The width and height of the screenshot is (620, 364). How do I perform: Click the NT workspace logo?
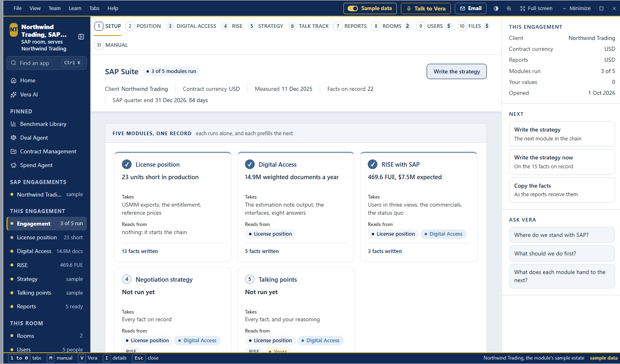point(14,30)
